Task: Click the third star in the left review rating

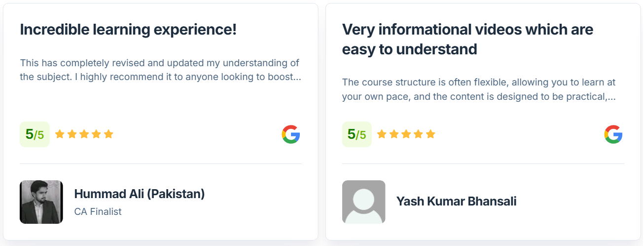Action: tap(84, 134)
